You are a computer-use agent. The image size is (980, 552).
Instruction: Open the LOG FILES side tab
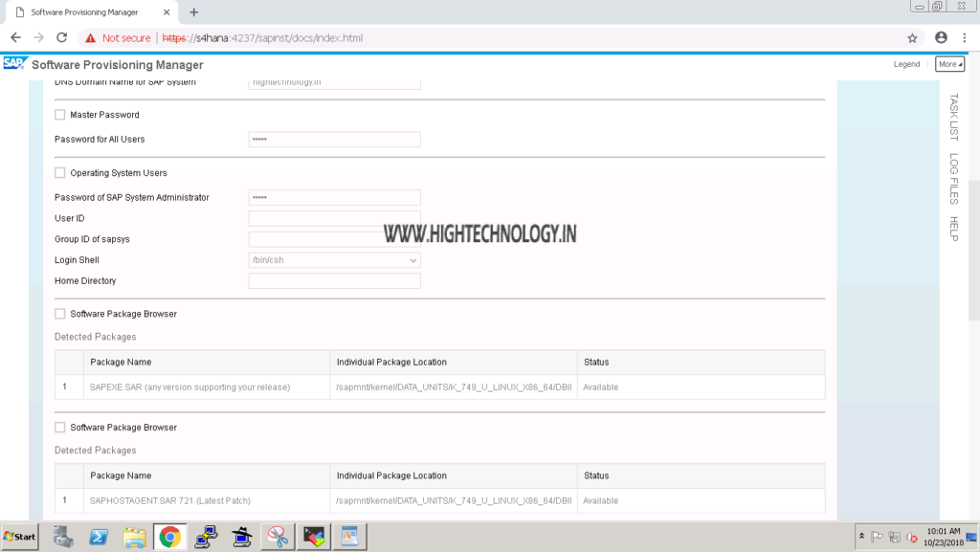(954, 179)
